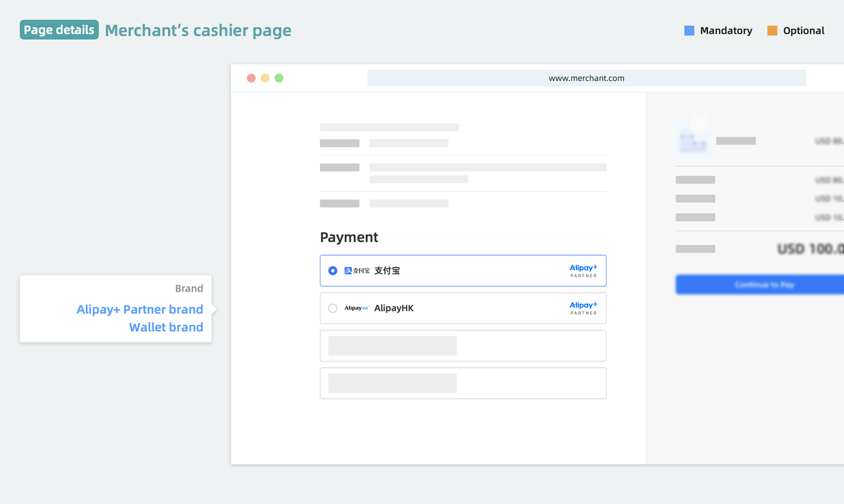The image size is (844, 504).
Task: Click the red browser window dot
Action: 251,78
